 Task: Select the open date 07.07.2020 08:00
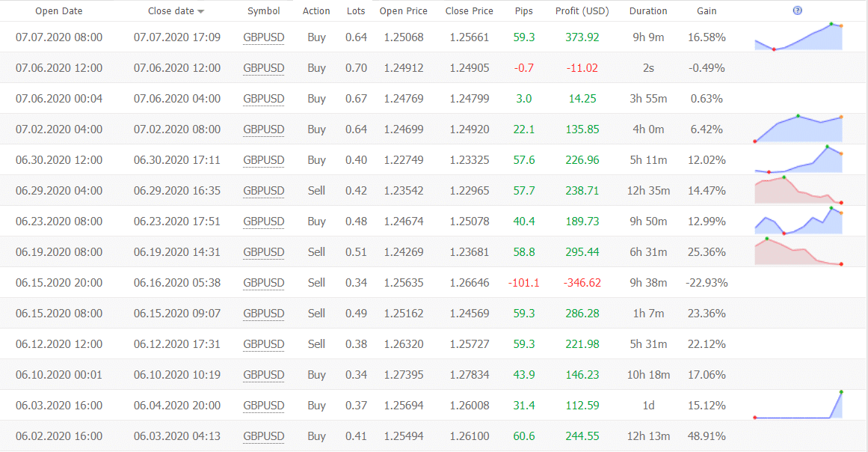tap(58, 37)
